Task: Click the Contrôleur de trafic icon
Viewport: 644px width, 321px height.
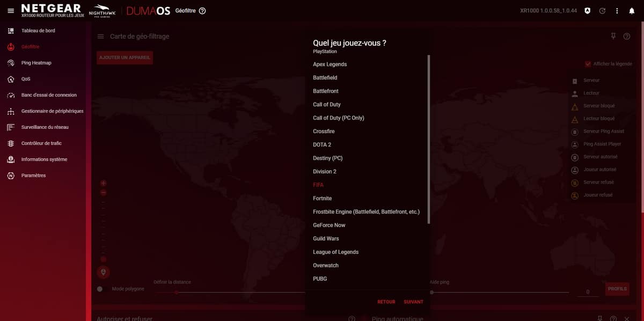Action: tap(11, 143)
